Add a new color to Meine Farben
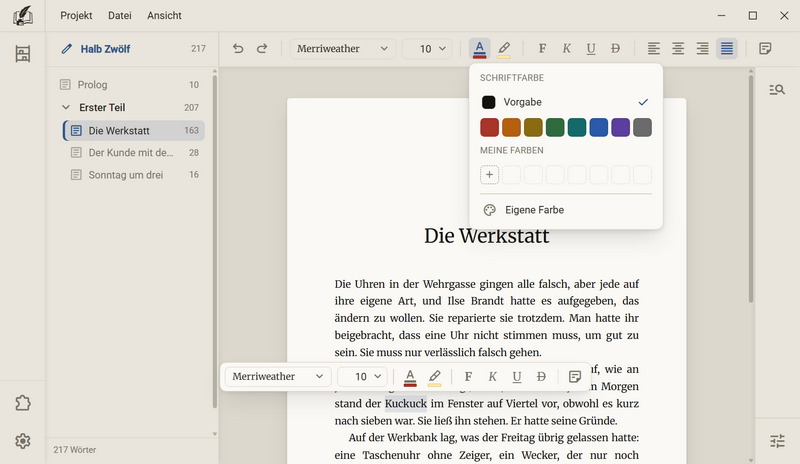 tap(489, 175)
